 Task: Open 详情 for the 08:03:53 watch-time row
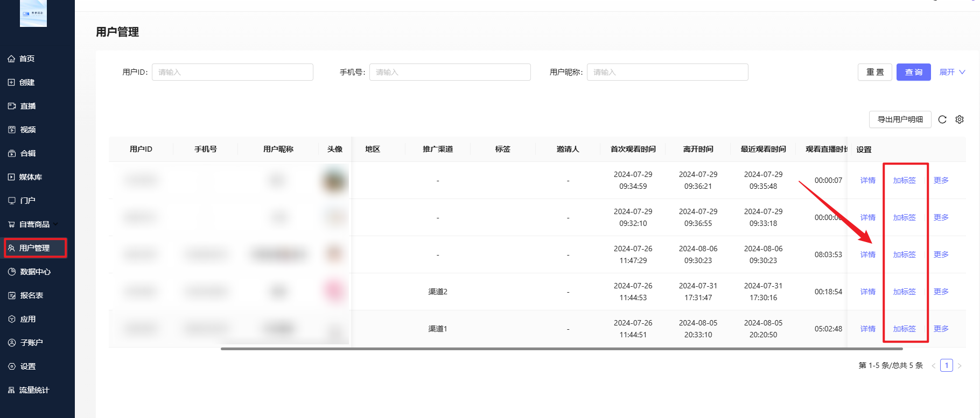(x=867, y=254)
